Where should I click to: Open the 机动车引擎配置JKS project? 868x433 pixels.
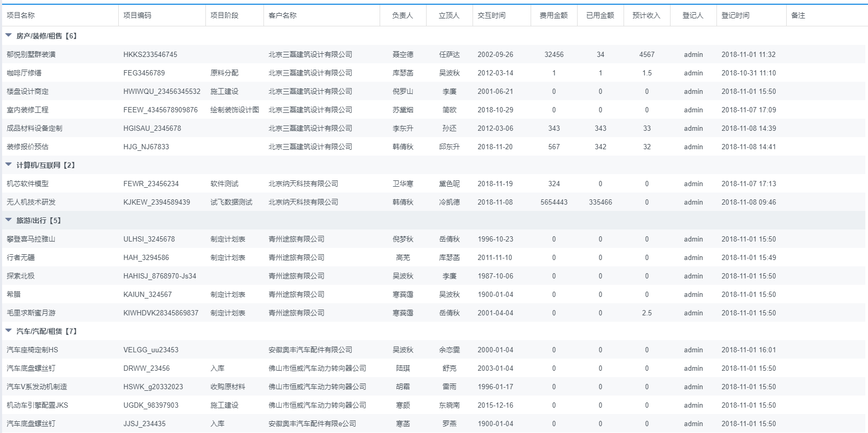click(x=37, y=405)
